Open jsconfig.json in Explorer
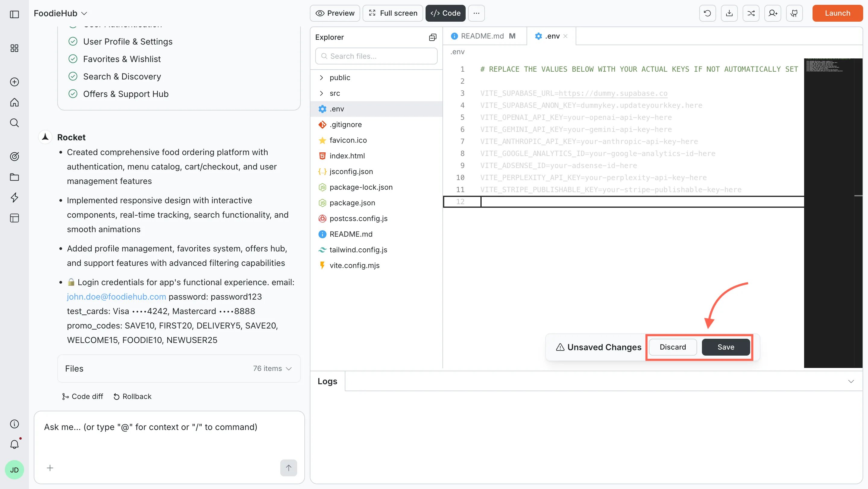The height and width of the screenshot is (489, 868). 376,171
